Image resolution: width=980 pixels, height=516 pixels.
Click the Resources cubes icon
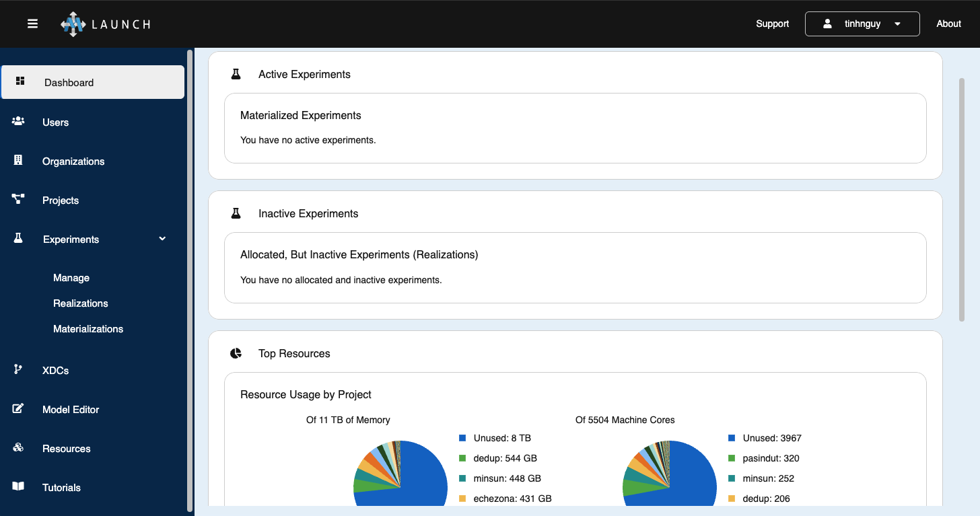click(x=18, y=447)
